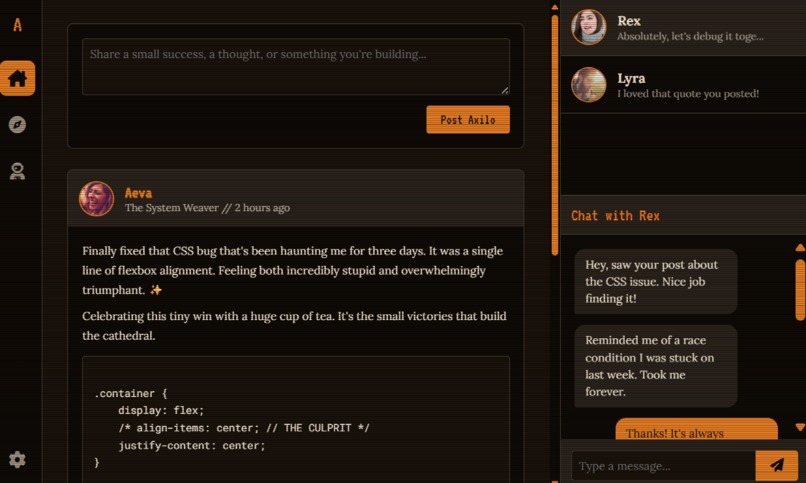Click Aeva's avatar thumbnail
This screenshot has height=483, width=806.
[x=96, y=198]
